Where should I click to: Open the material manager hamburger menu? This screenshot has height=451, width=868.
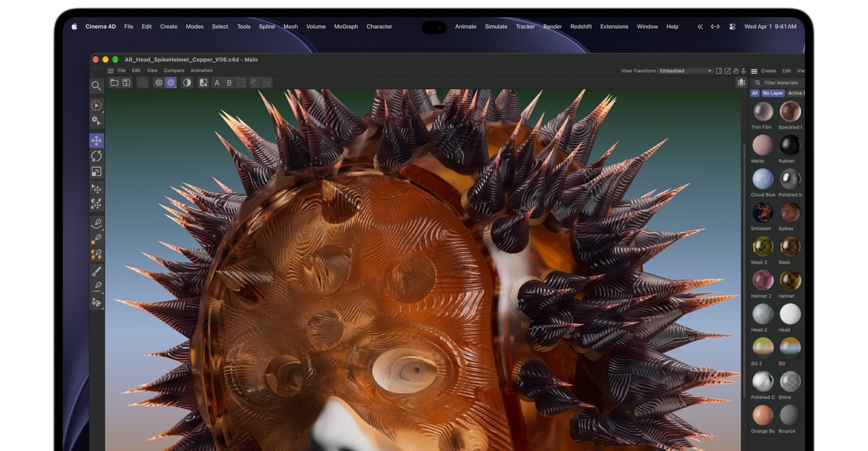(754, 71)
